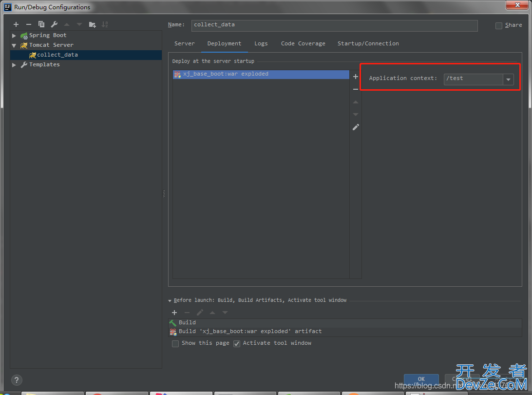This screenshot has height=395, width=532.
Task: Click green hammer icon of Build task
Action: 173,323
